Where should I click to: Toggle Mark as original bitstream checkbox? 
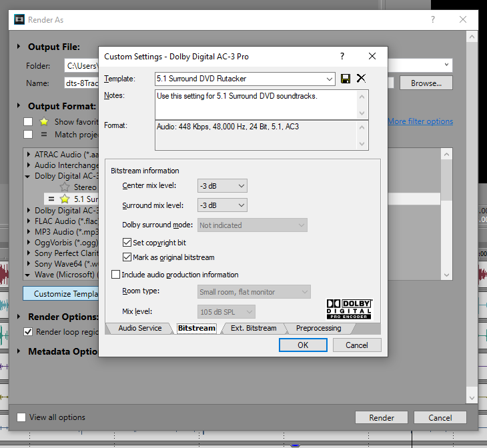coord(127,257)
